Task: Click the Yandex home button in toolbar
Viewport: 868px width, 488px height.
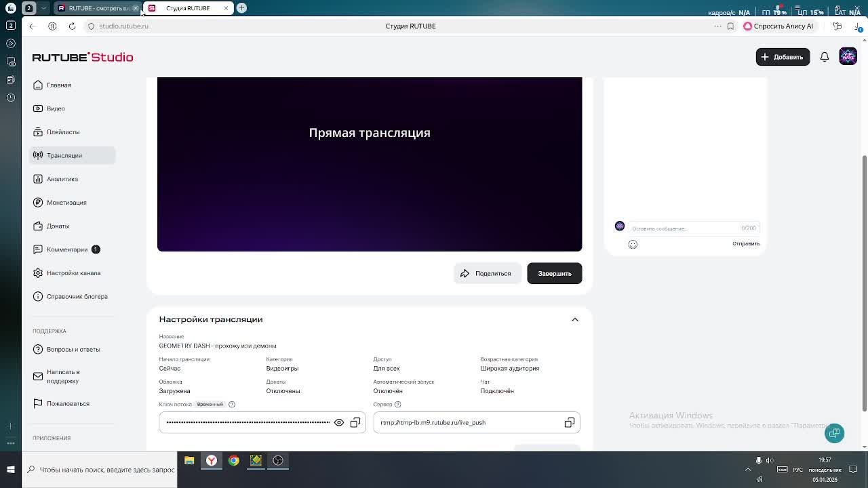Action: pos(52,26)
